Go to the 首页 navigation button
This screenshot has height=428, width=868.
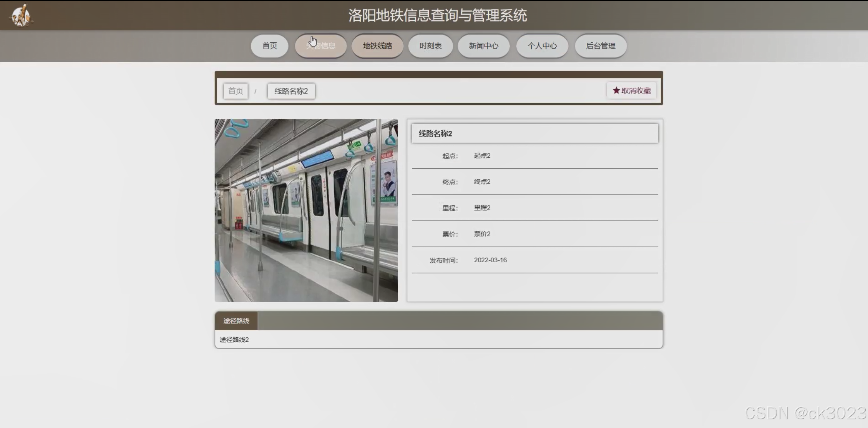[x=269, y=46]
